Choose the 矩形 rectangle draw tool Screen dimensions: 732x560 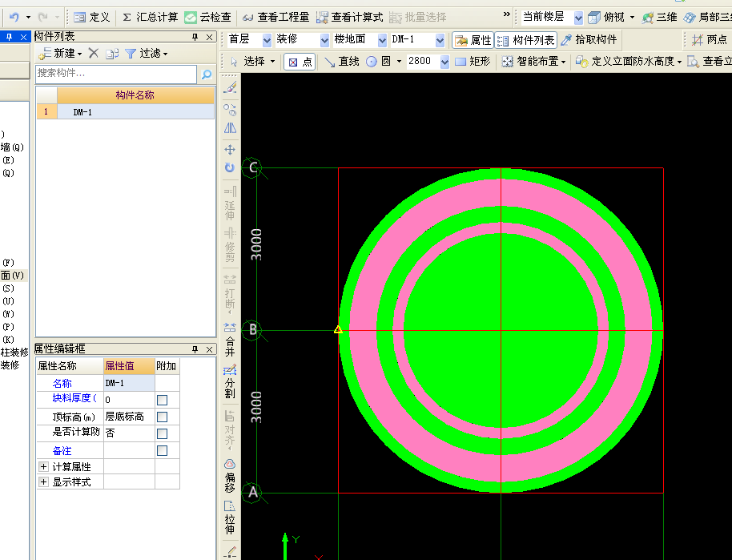(473, 62)
